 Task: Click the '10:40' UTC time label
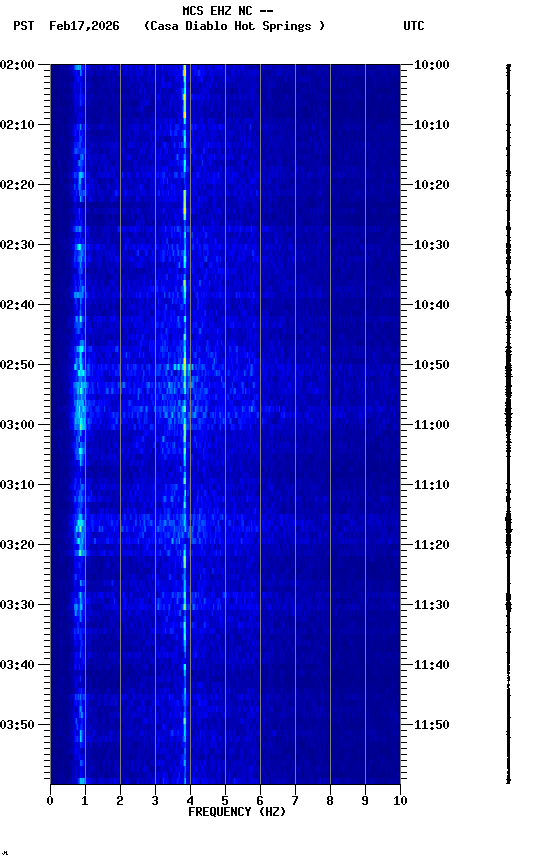tap(432, 305)
